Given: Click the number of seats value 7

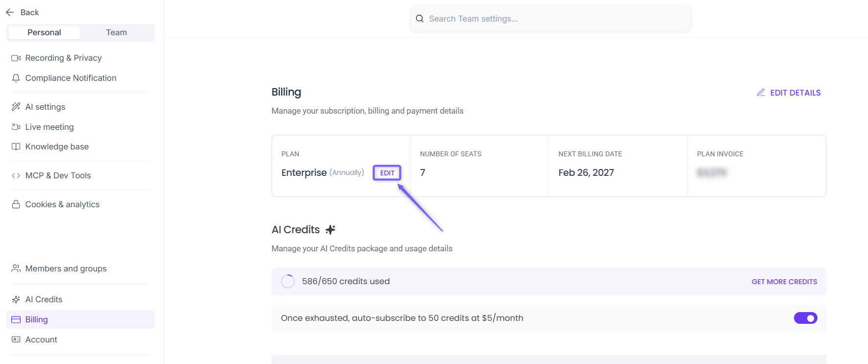Looking at the screenshot, I should [422, 172].
